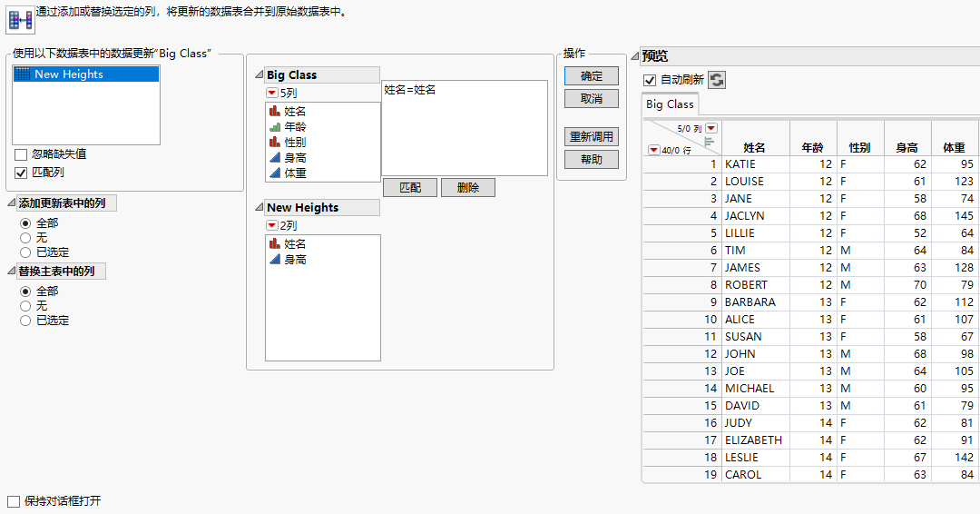Click the 身高 column icon under New Heights

(274, 260)
